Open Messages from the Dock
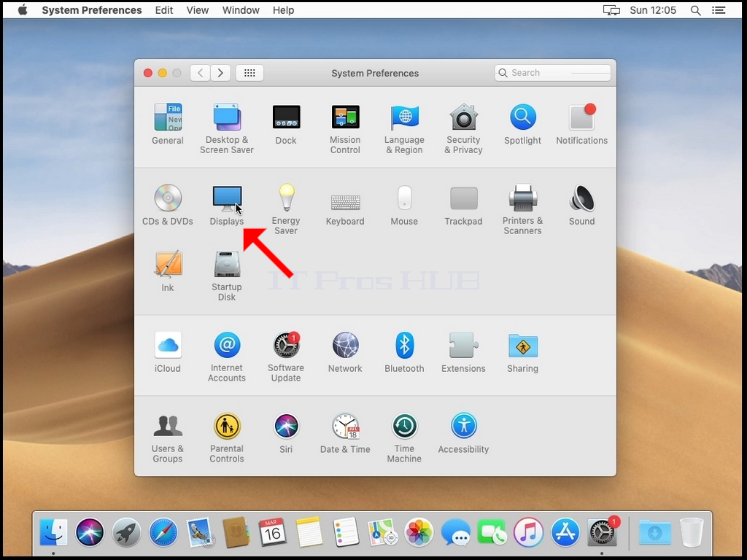Viewport: 747px width, 560px height. click(x=455, y=532)
